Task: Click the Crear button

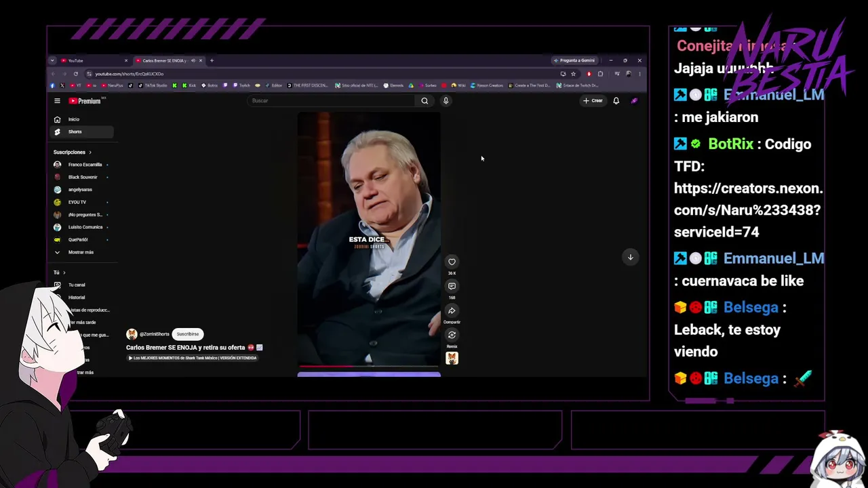Action: pyautogui.click(x=593, y=101)
